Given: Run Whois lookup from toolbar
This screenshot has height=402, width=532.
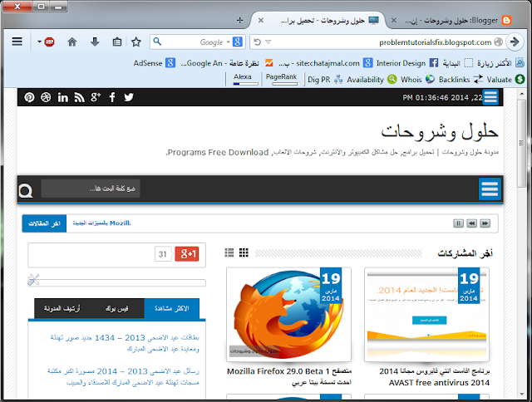Looking at the screenshot, I should (x=417, y=80).
